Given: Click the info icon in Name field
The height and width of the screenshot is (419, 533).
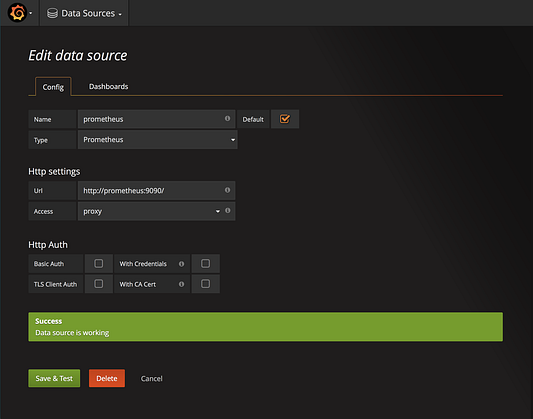Looking at the screenshot, I should 227,119.
